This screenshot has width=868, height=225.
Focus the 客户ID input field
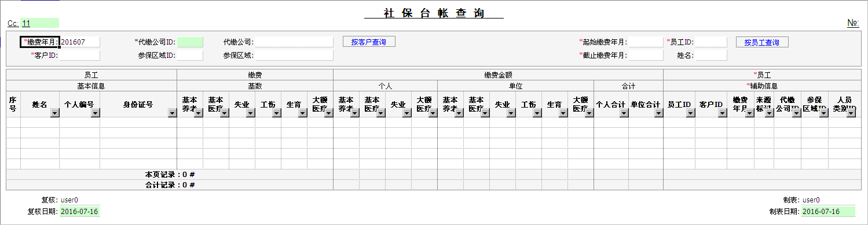[x=80, y=56]
